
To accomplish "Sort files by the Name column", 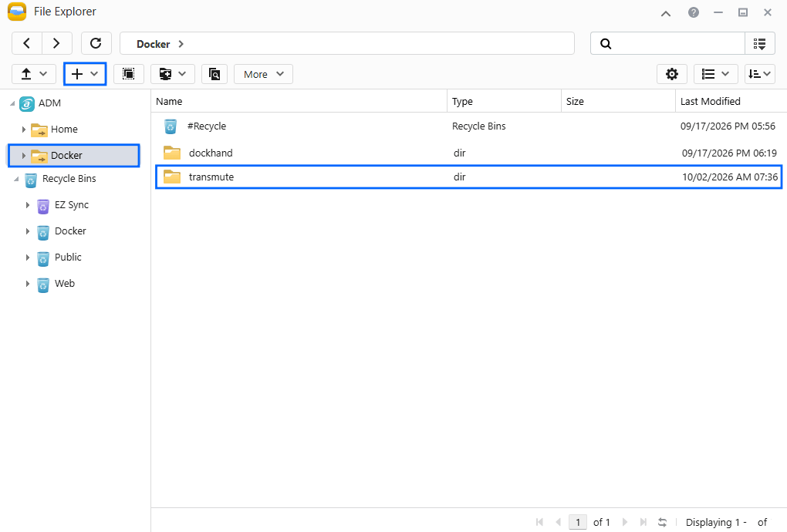I will (299, 101).
